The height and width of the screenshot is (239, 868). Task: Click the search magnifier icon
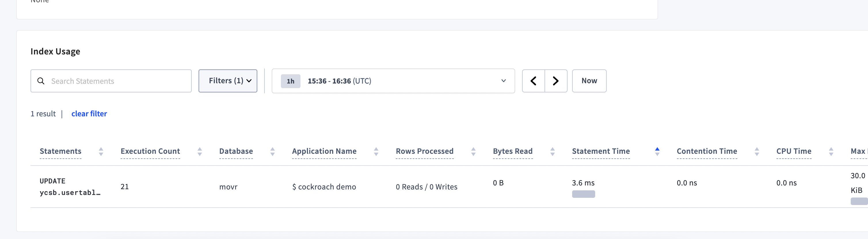tap(41, 81)
